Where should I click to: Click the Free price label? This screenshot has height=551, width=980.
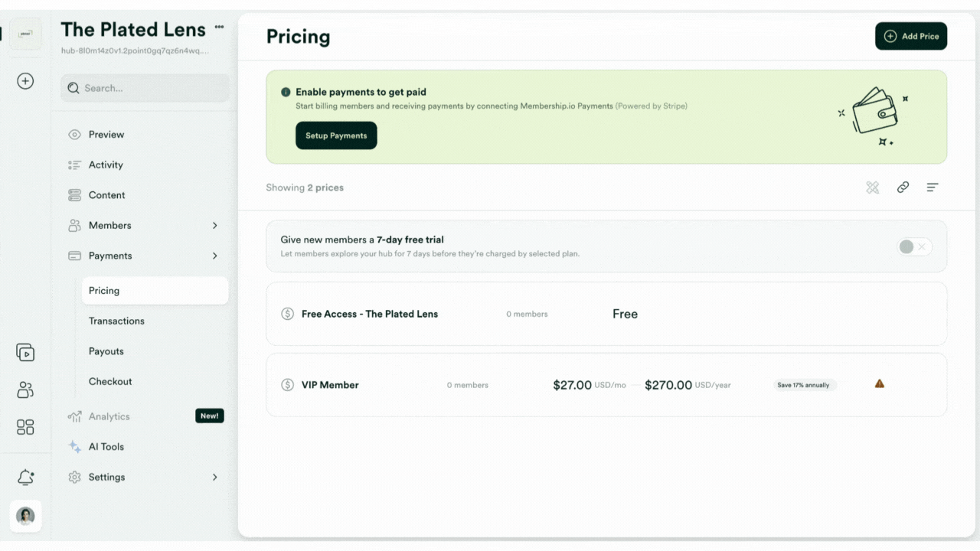625,314
